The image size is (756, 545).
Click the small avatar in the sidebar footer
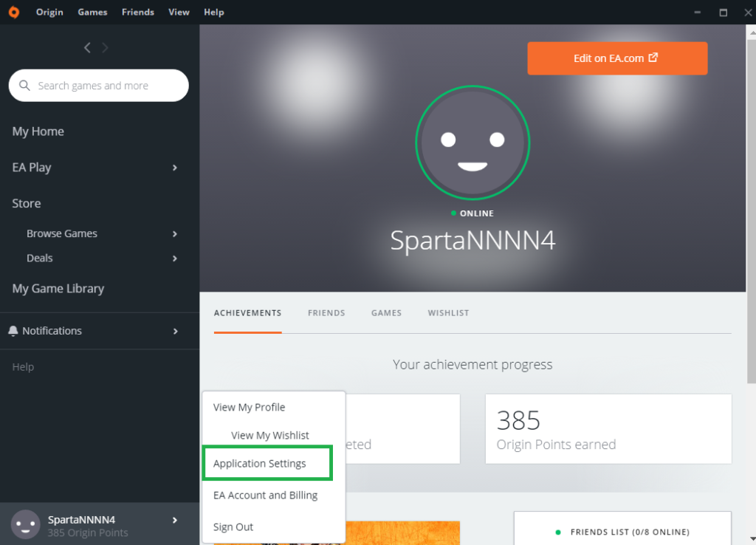click(x=26, y=524)
